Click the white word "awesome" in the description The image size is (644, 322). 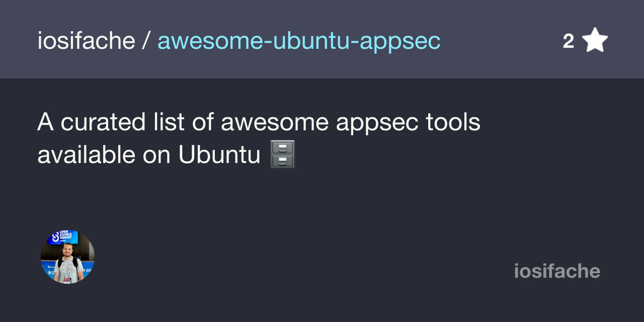[275, 122]
